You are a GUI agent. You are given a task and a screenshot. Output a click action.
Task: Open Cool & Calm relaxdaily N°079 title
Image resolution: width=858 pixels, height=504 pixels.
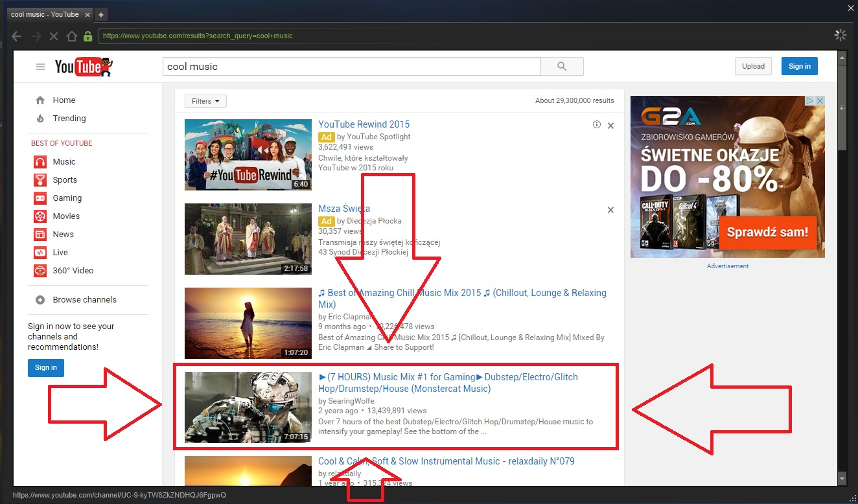446,461
